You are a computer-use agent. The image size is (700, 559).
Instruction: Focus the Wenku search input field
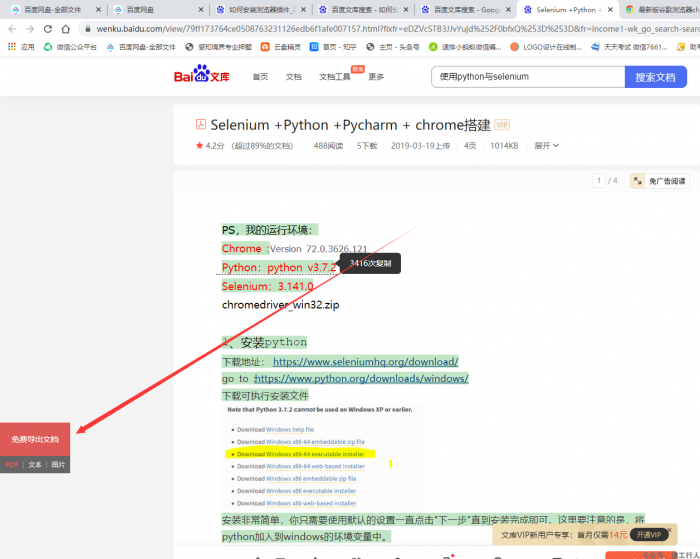(x=528, y=77)
